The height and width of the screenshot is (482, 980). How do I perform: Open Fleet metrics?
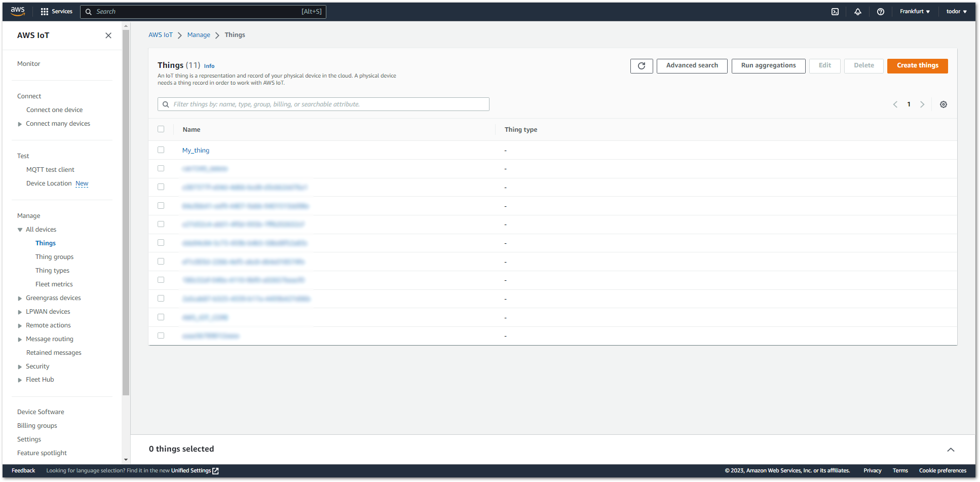54,284
